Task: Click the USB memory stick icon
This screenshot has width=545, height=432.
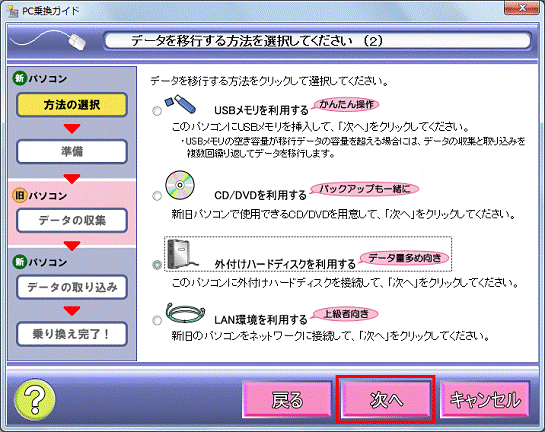Action: 181,104
